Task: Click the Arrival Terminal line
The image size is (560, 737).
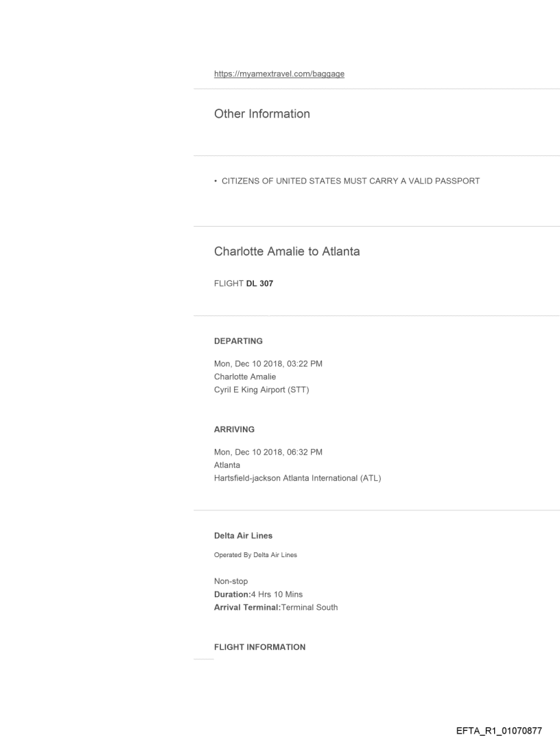Action: point(276,607)
